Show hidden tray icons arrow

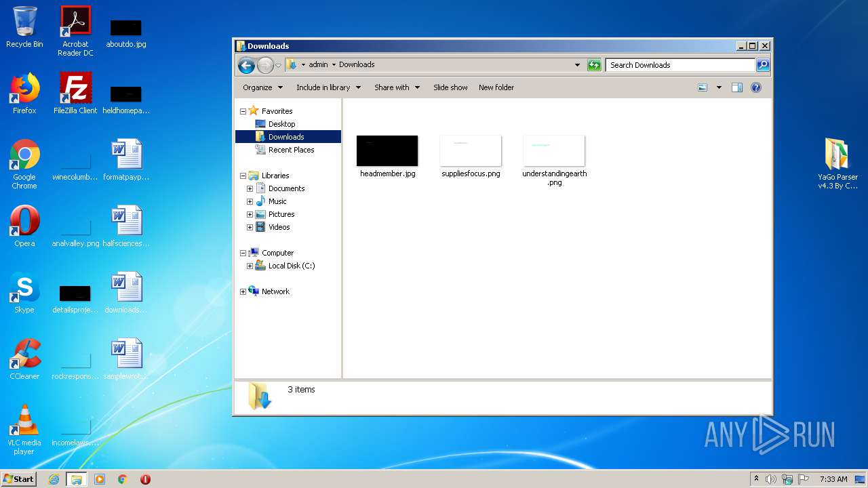click(x=756, y=479)
